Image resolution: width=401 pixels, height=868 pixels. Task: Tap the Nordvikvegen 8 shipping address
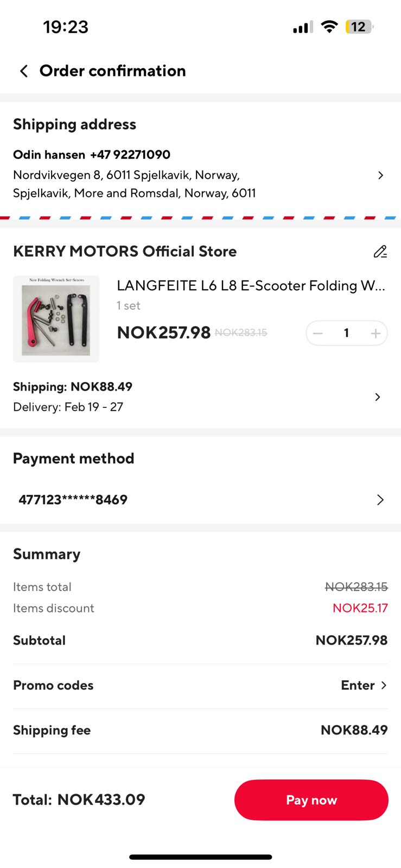134,184
